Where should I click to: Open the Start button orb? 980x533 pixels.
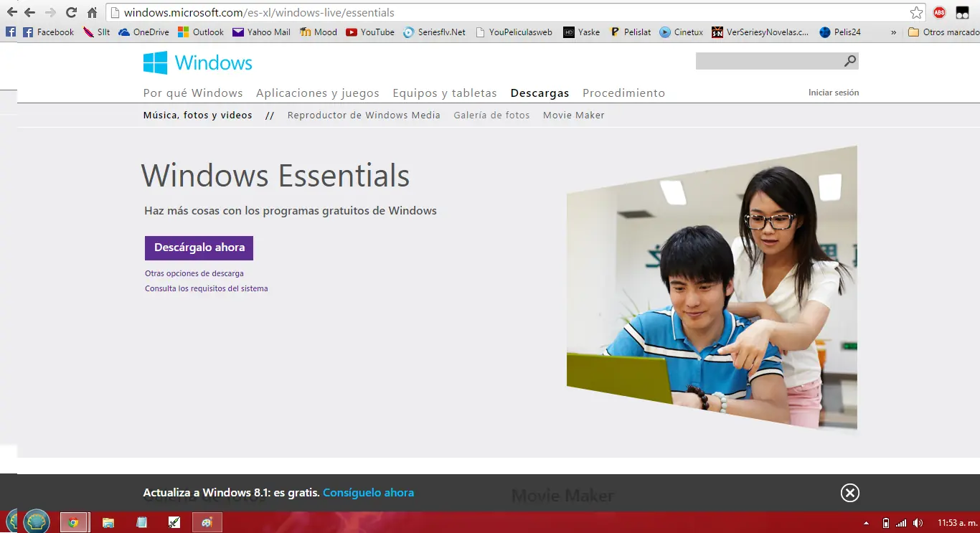[x=36, y=522]
